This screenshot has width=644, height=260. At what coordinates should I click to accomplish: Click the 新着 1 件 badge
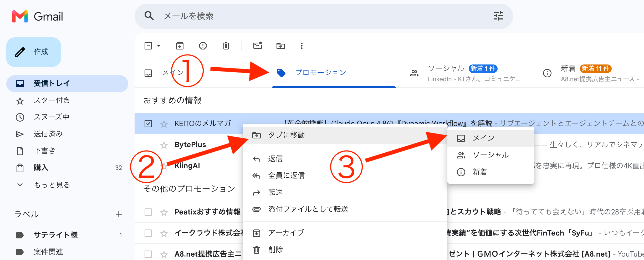(x=483, y=69)
